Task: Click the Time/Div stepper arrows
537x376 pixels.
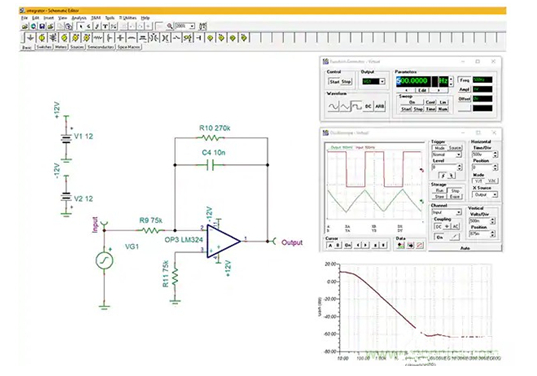Action: pos(495,154)
